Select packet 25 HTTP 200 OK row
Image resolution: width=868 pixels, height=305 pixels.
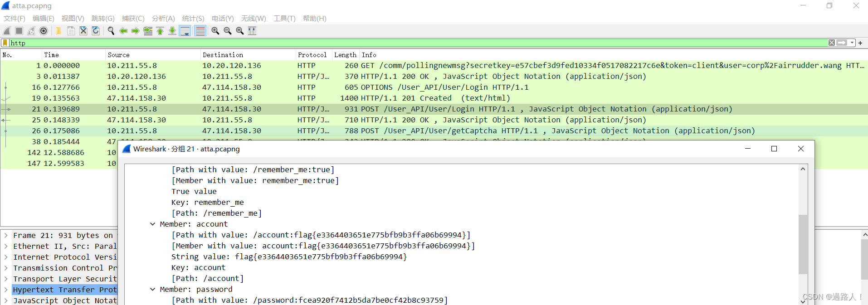434,120
